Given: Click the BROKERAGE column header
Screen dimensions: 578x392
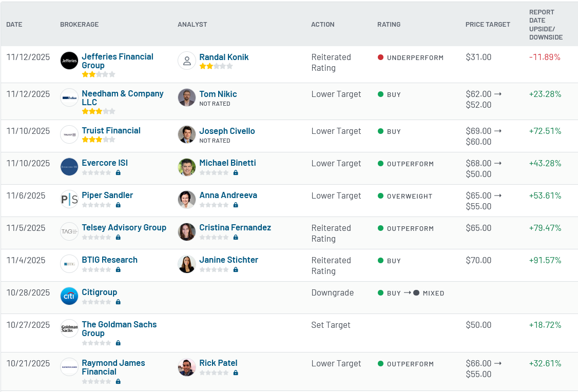Looking at the screenshot, I should click(x=79, y=24).
